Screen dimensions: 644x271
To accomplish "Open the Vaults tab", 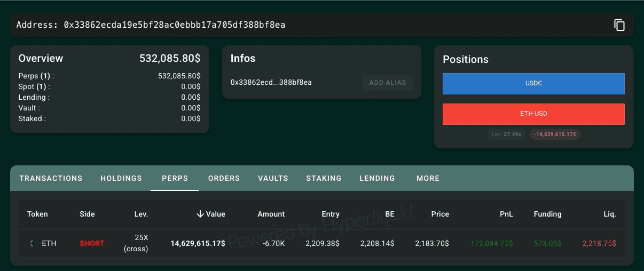I will click(x=273, y=178).
